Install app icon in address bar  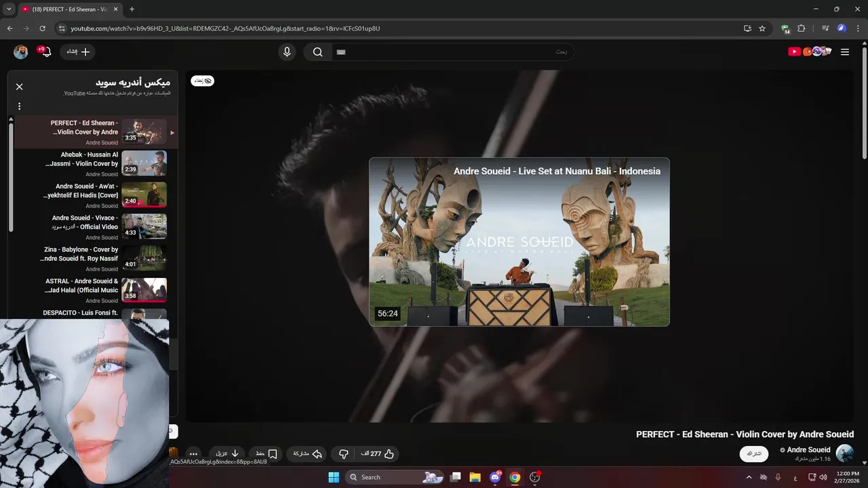[747, 28]
